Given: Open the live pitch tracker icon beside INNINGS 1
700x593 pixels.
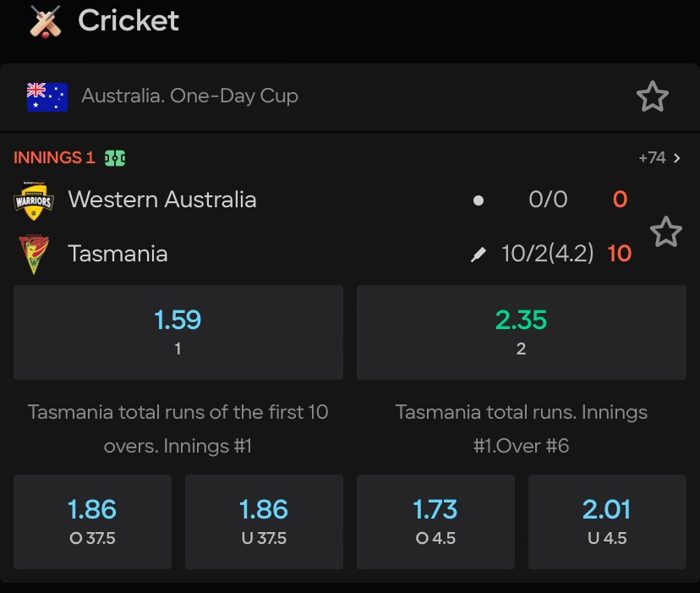Looking at the screenshot, I should [x=112, y=157].
